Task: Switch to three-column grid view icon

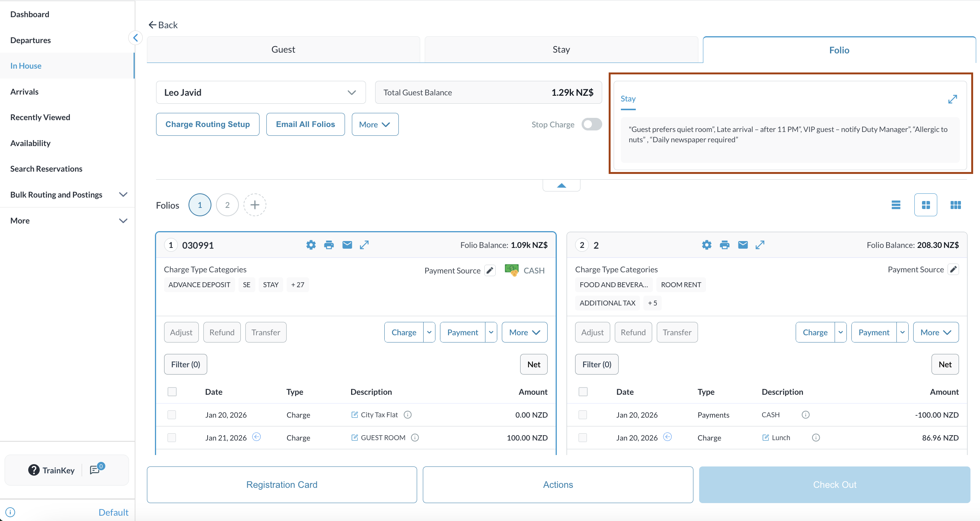Action: [x=955, y=205]
